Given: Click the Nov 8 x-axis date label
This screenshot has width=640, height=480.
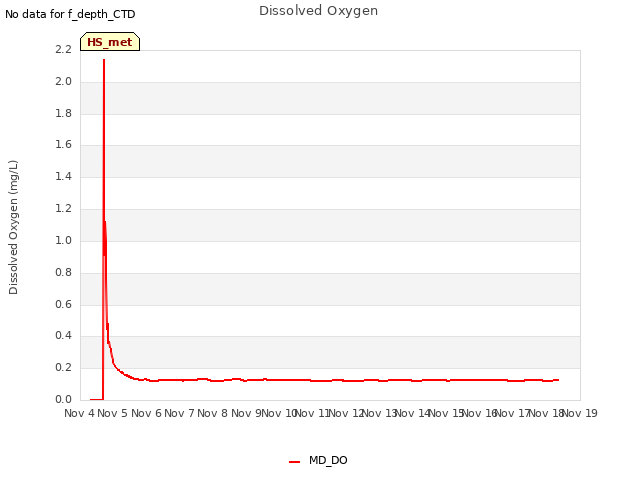Looking at the screenshot, I should click(213, 413).
